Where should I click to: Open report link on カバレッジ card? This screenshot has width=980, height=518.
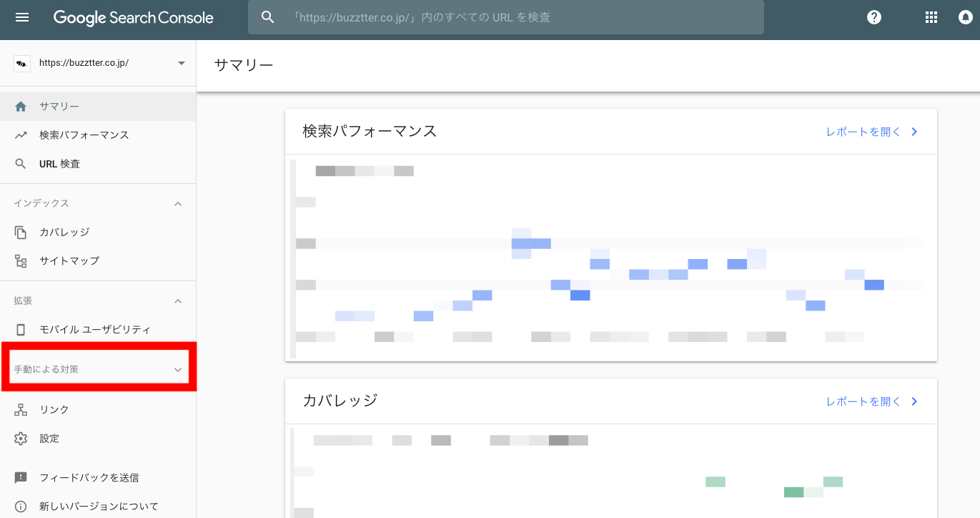tap(863, 401)
